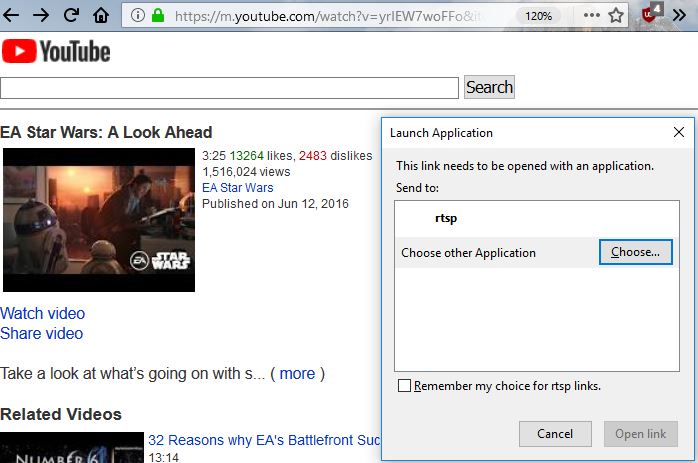Close the Launch Application dialog

coord(679,132)
